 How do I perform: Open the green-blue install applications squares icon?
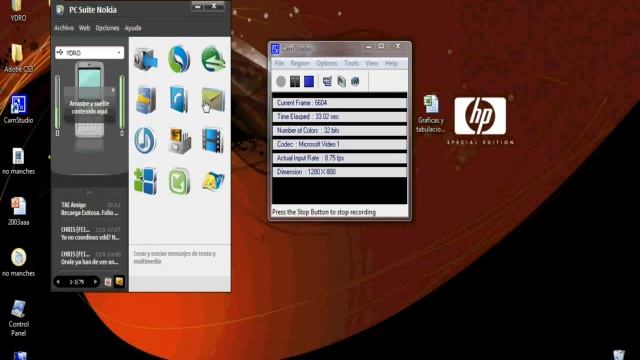(145, 181)
